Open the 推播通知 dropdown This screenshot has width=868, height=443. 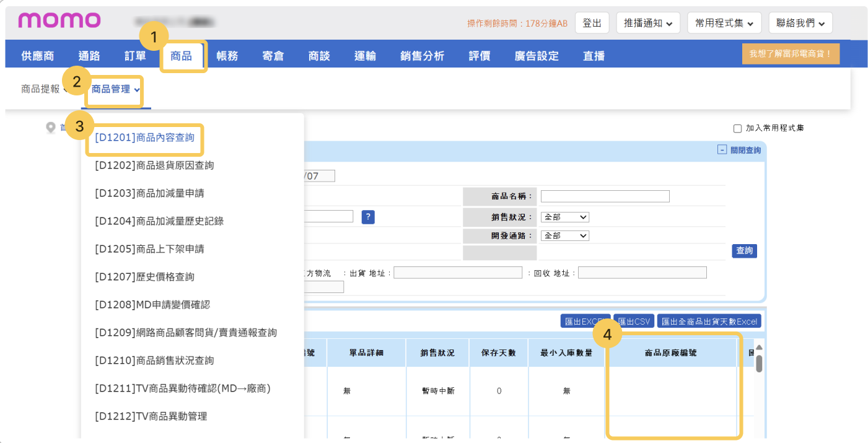click(647, 23)
